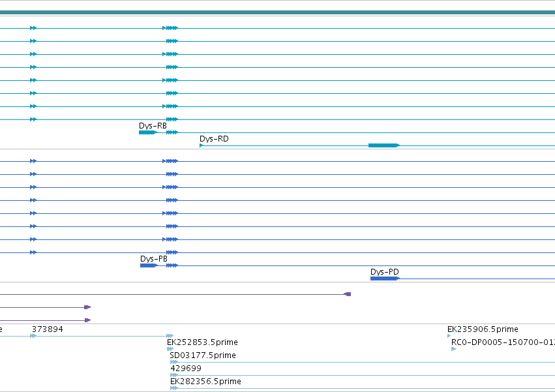Click the EK282356.5prime label
The height and width of the screenshot is (392, 555).
click(x=205, y=382)
